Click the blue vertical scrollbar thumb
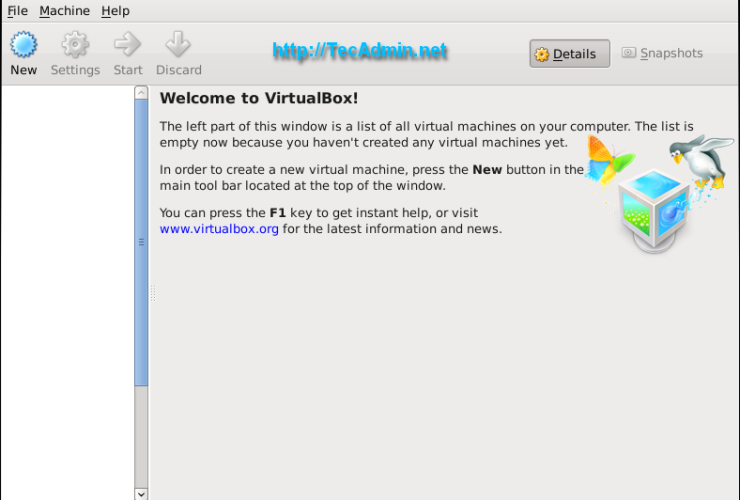Screen dimensions: 740x500 point(141,240)
